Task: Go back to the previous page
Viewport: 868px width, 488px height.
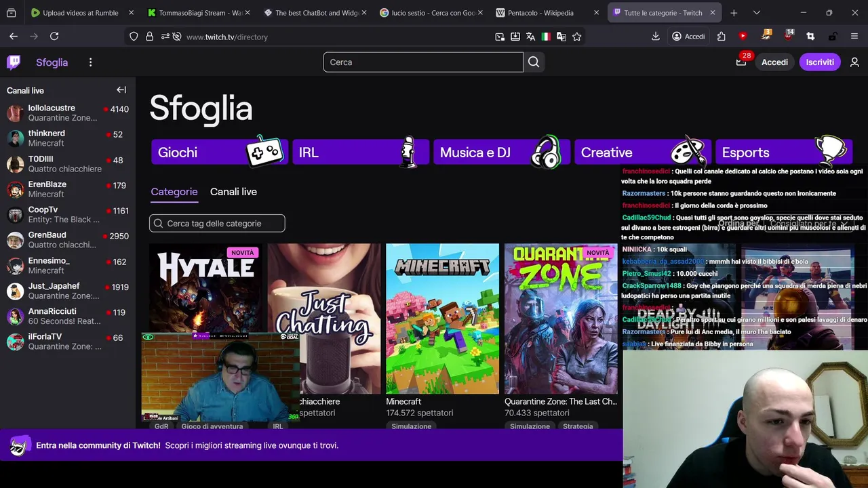Action: point(14,37)
